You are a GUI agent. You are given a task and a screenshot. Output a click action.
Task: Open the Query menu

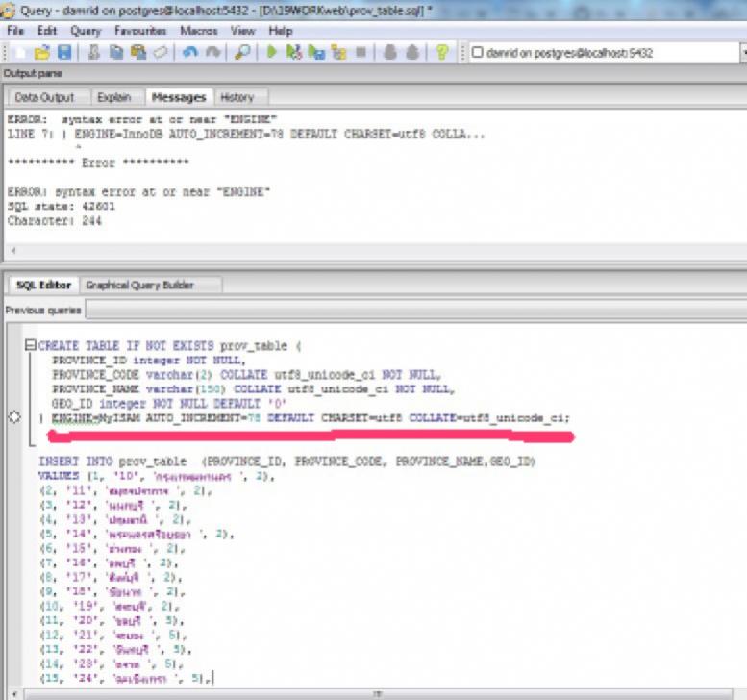coord(86,31)
